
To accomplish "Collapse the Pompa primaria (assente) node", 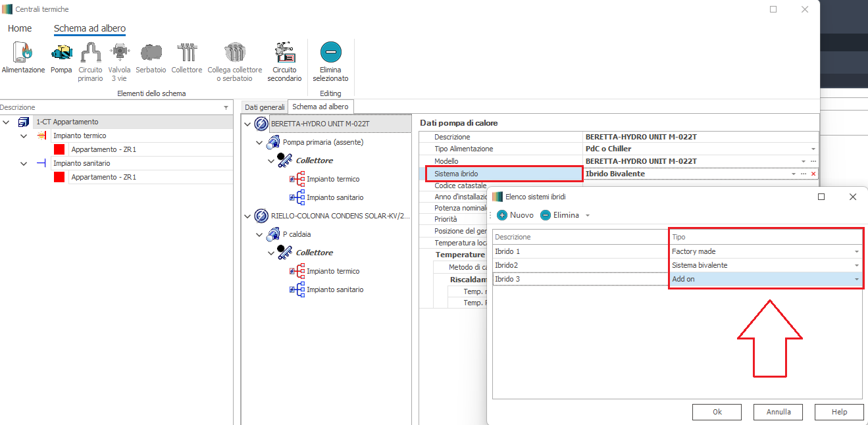I will [259, 142].
